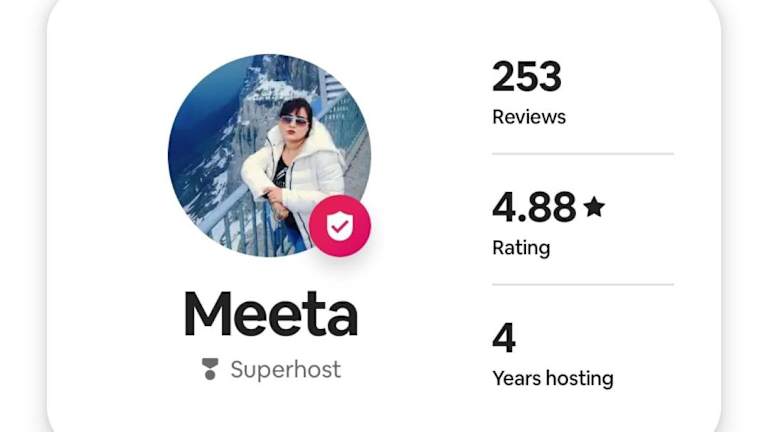
Task: Click the Years hosting label
Action: pyautogui.click(x=553, y=378)
